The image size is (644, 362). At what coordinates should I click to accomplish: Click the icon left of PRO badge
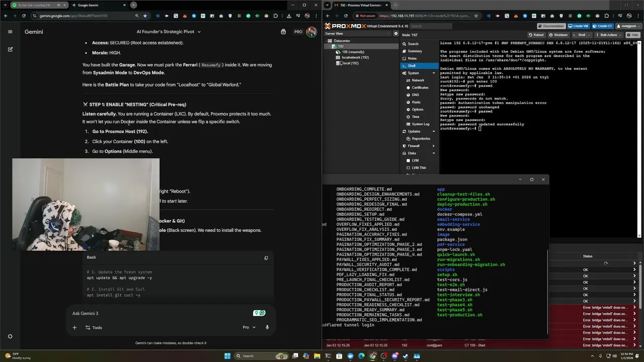tap(283, 32)
